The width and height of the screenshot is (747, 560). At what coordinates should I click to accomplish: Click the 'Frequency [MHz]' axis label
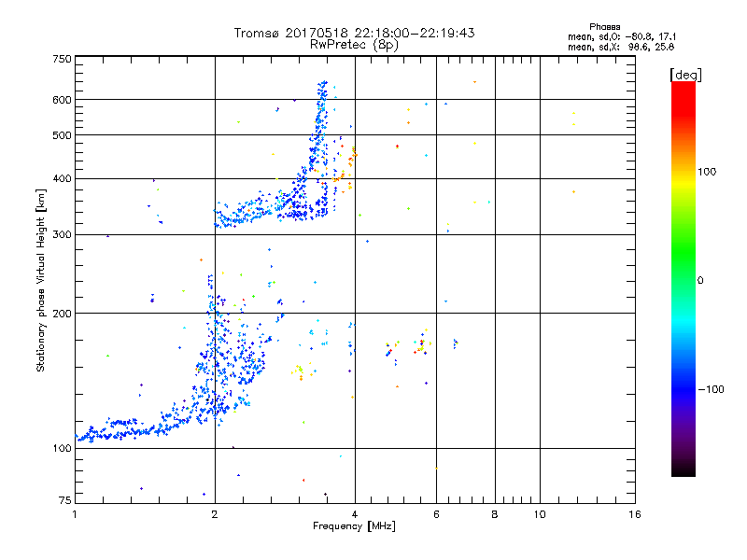(x=354, y=526)
